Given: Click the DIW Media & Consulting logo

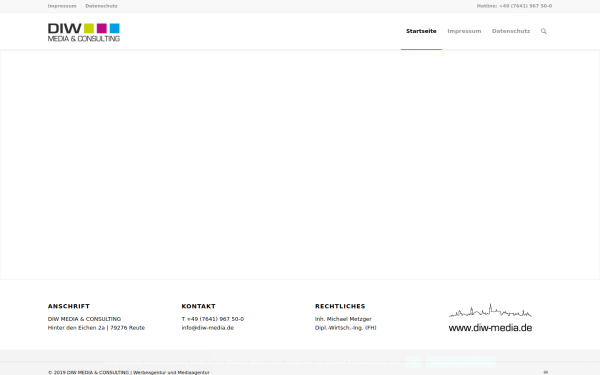Looking at the screenshot, I should [84, 33].
